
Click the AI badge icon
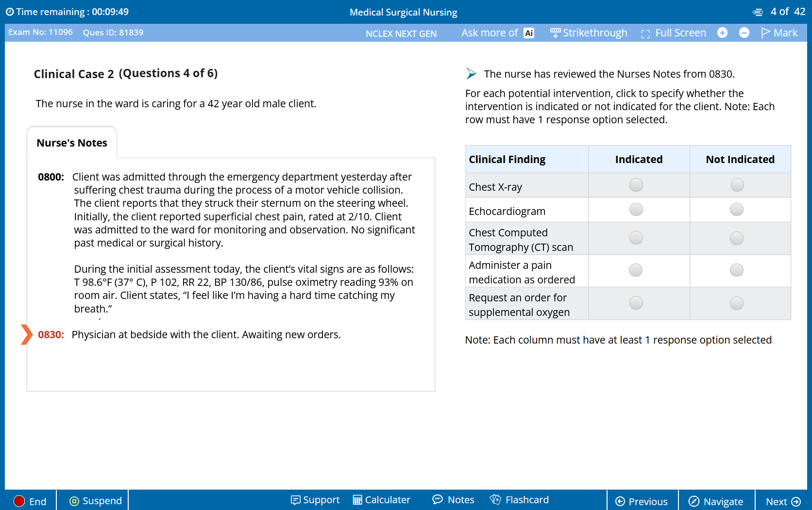click(x=529, y=33)
